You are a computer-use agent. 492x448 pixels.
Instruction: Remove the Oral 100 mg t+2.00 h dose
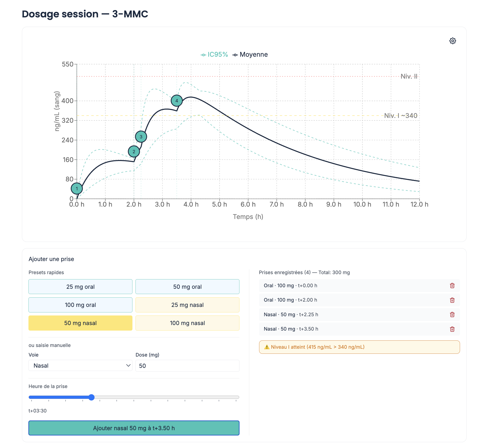452,300
